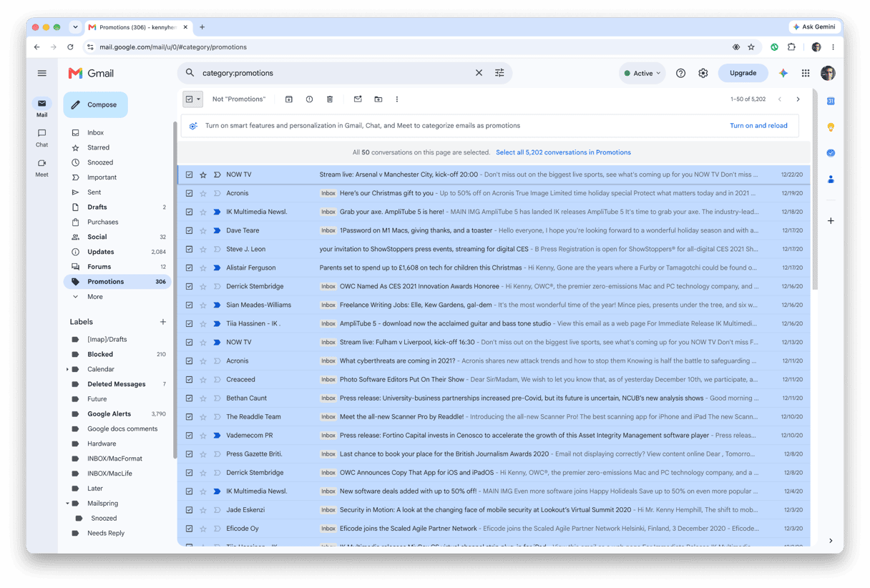This screenshot has height=588, width=870.
Task: Open the Eficode Oy email
Action: pyautogui.click(x=494, y=528)
